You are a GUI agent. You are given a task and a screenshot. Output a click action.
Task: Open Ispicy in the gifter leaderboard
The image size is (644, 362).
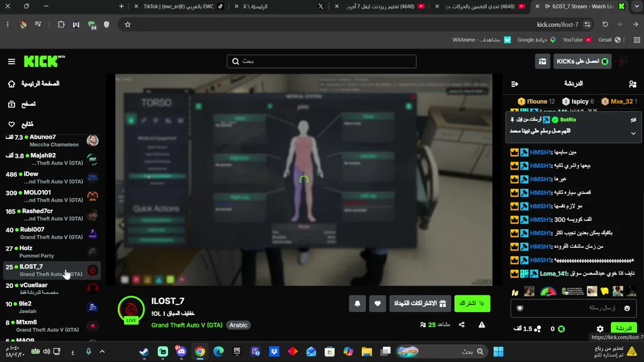coord(578,102)
